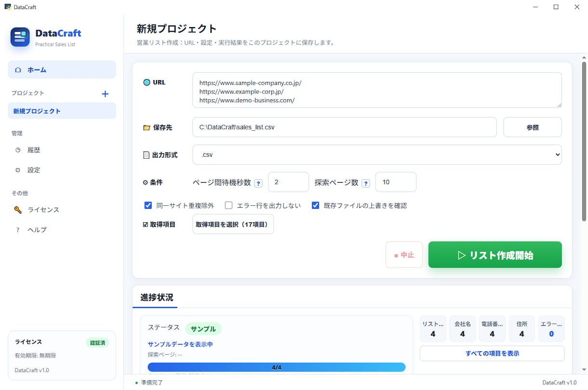Click the ページ間待機秒数 input with value 2
Screen dimensions: 588x390
288,182
